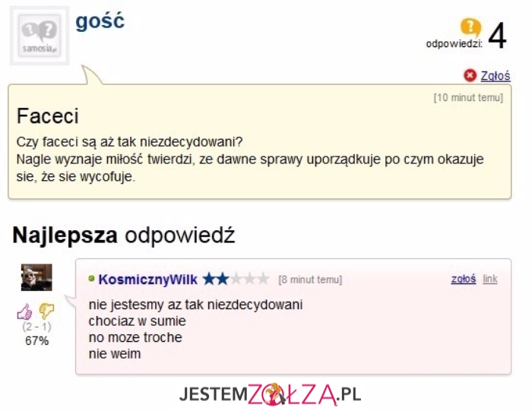The image size is (532, 411).
Task: Report the question via Zgłoś link
Action: click(x=496, y=75)
